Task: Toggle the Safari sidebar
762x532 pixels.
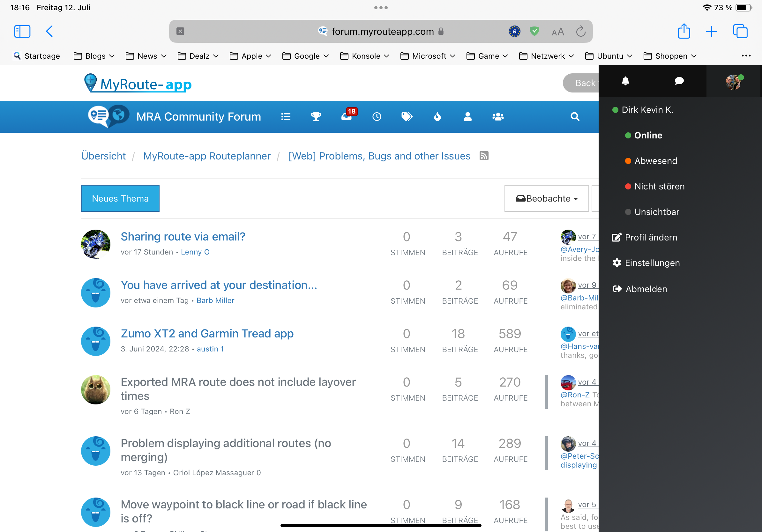Action: pyautogui.click(x=22, y=32)
